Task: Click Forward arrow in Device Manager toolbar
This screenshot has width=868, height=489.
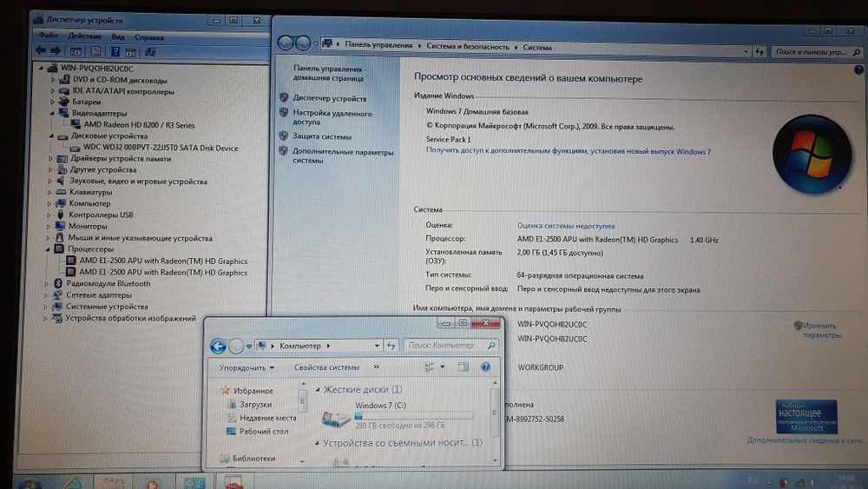Action: click(56, 51)
